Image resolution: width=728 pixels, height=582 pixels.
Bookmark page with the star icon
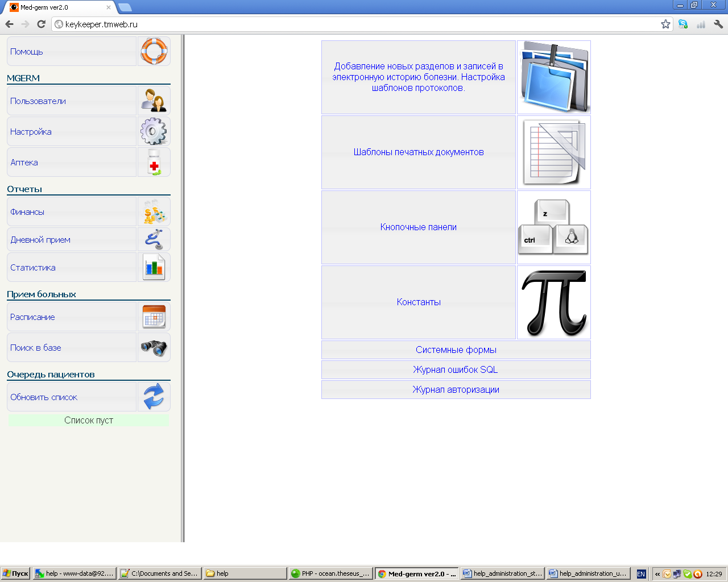pos(665,24)
